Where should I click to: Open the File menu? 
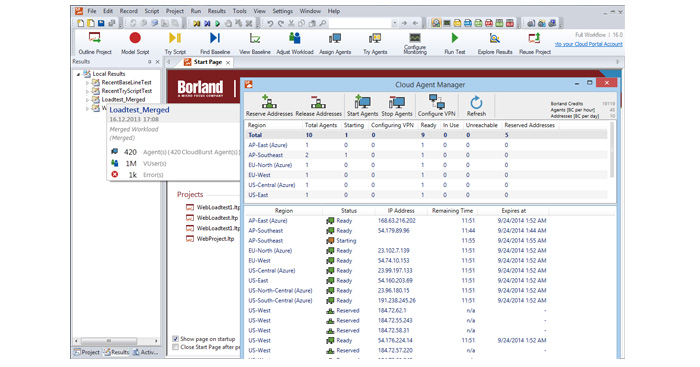92,11
